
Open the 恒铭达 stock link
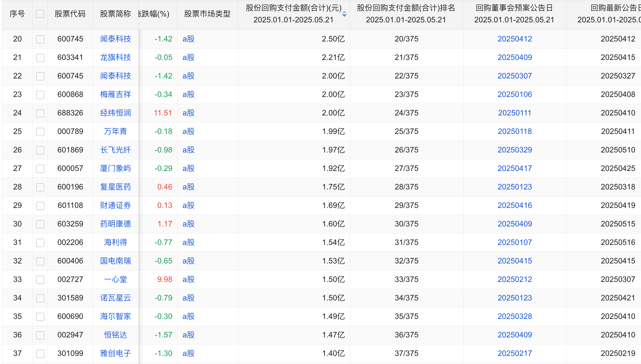(115, 335)
